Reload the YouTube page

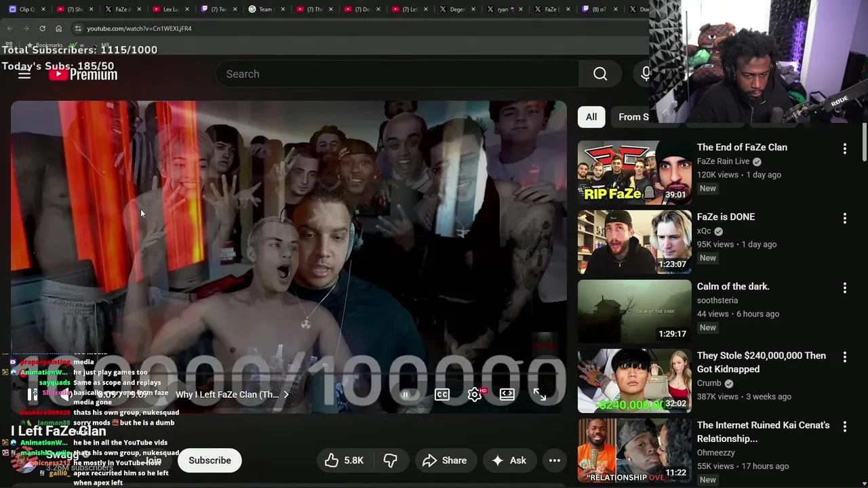click(x=42, y=28)
